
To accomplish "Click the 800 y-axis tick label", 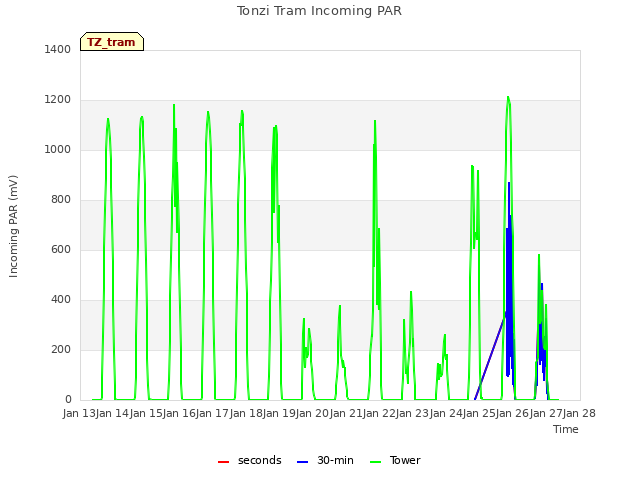I will pyautogui.click(x=61, y=200).
